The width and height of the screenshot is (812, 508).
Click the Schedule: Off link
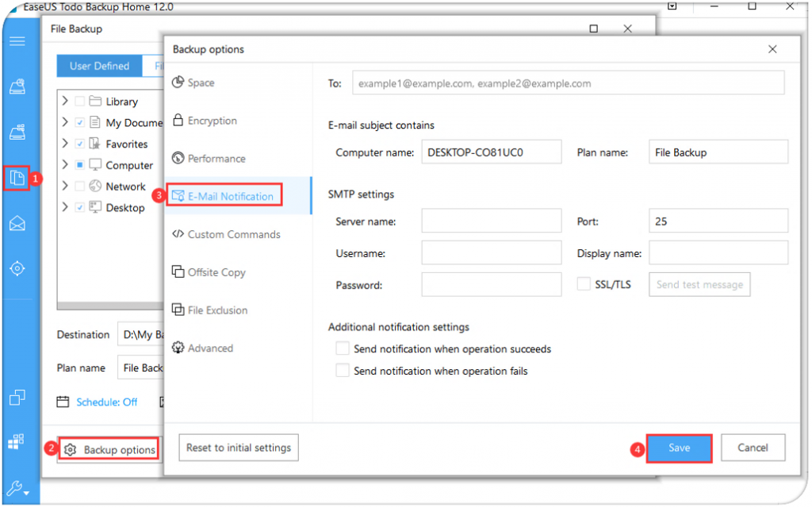106,402
